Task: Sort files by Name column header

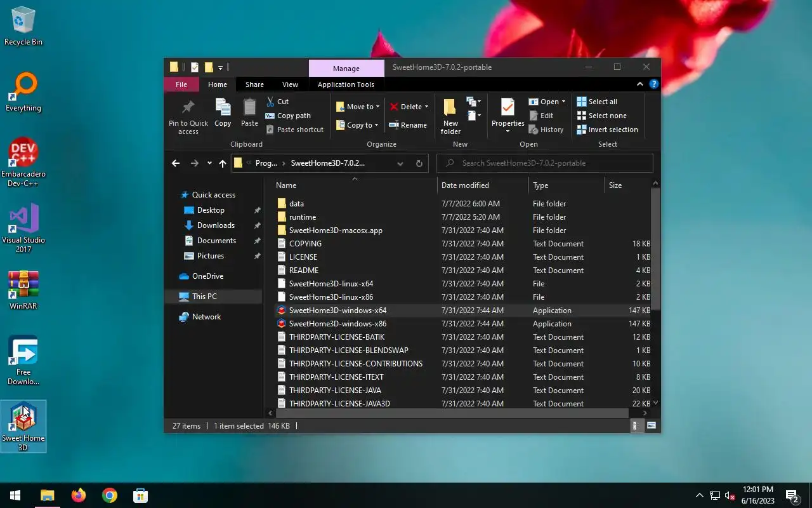Action: [355, 185]
